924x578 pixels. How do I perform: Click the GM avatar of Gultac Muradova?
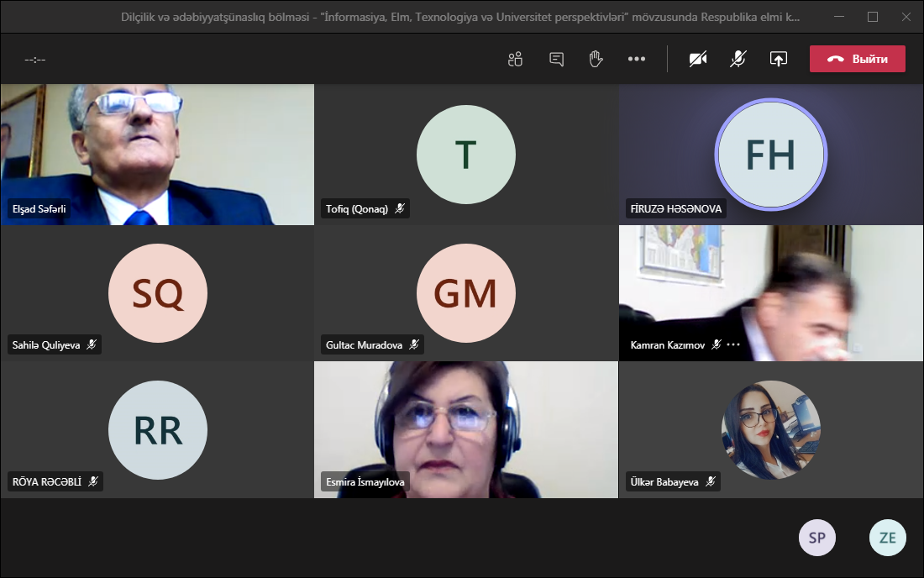click(x=466, y=293)
